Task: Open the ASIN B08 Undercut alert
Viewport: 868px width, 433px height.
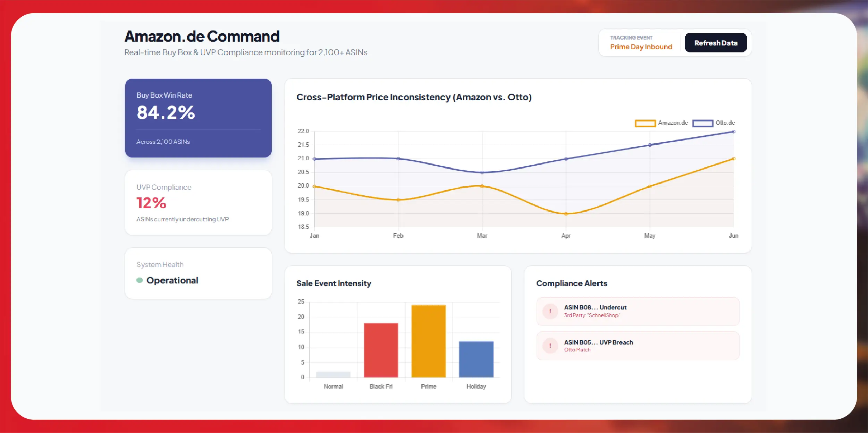Action: pyautogui.click(x=638, y=311)
